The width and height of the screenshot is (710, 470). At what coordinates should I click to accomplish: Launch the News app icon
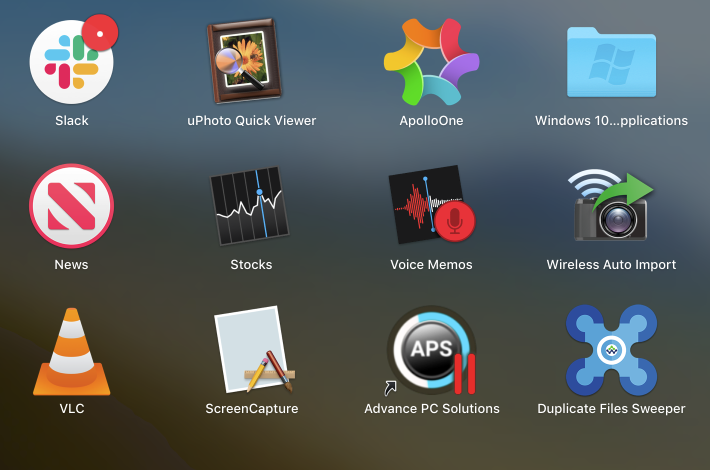pyautogui.click(x=72, y=206)
